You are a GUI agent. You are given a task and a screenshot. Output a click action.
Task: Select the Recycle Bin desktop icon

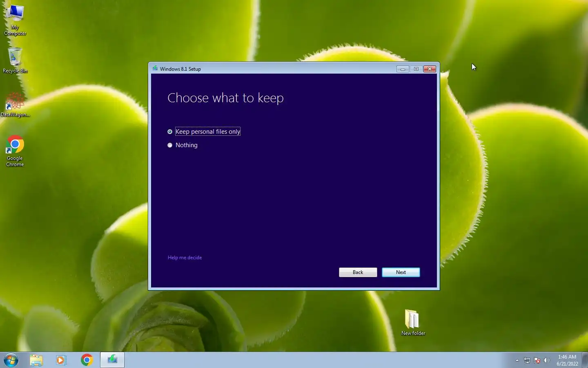click(x=15, y=61)
